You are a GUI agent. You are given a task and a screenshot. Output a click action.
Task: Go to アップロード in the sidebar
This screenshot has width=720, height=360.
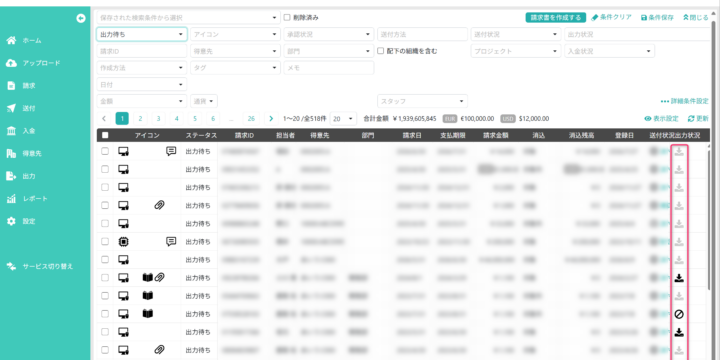pyautogui.click(x=33, y=63)
